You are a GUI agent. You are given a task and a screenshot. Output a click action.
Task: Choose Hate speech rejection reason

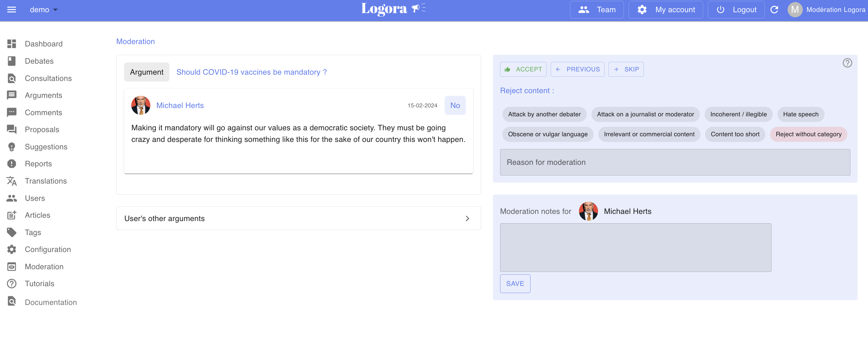(801, 114)
